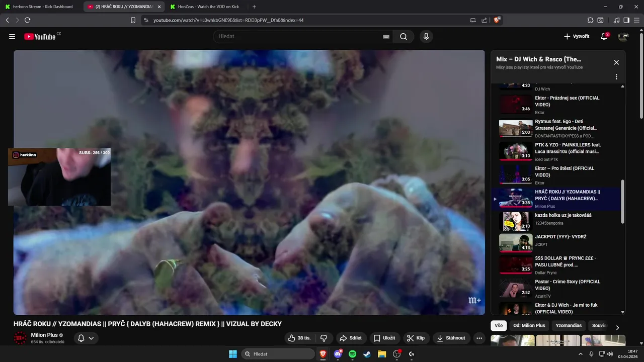Click the install/cast screen icon in address bar

pos(473,20)
